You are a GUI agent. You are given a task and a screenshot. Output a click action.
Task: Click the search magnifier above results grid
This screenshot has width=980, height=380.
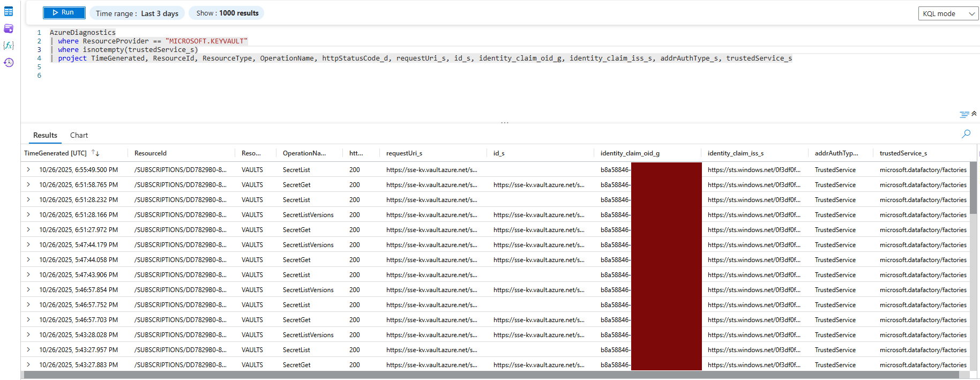click(x=966, y=134)
